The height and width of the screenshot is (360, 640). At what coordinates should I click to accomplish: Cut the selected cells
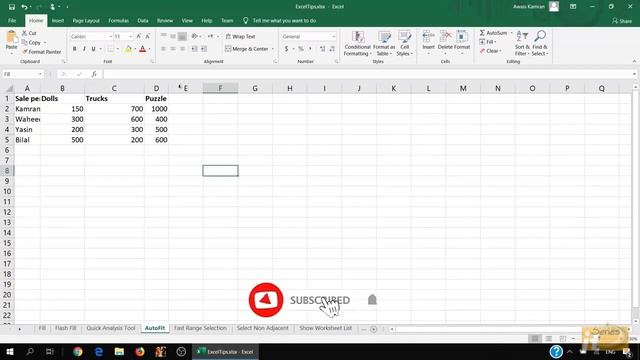point(29,33)
